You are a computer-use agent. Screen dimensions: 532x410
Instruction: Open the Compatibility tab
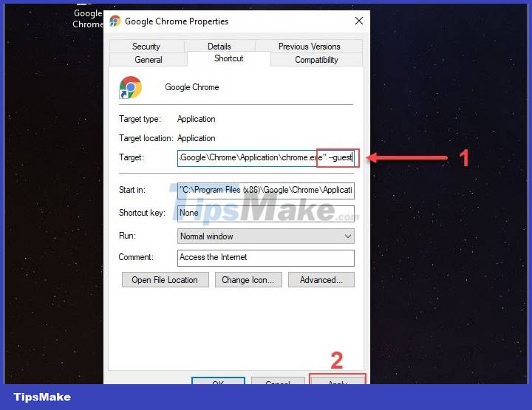tap(316, 60)
